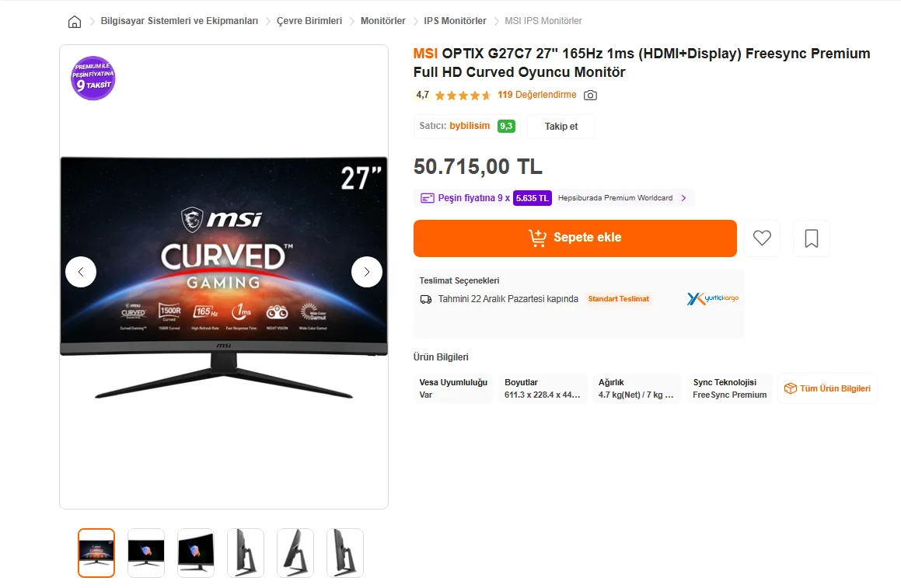Select the second product thumbnail
901x588 pixels.
146,553
